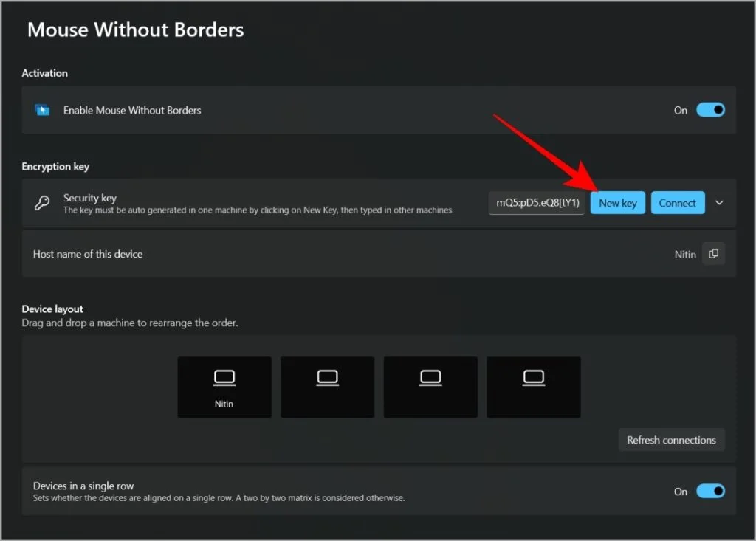Click the third laptop icon in device layout

(430, 378)
